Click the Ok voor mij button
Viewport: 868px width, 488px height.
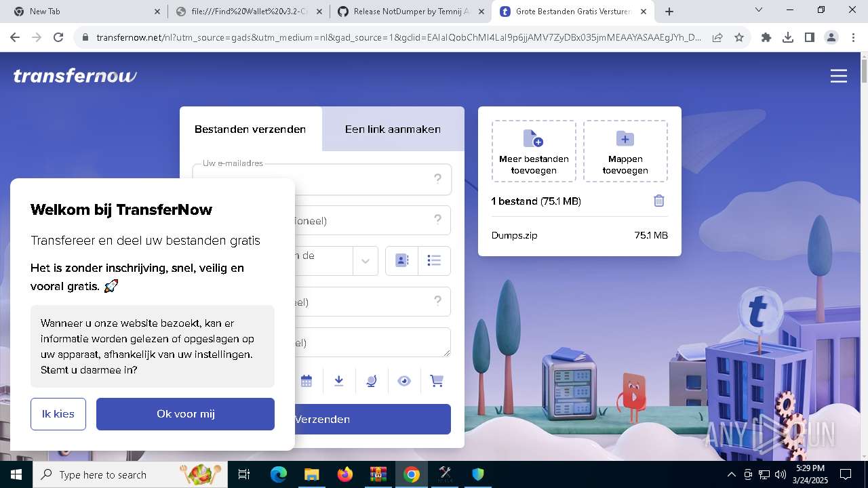[x=185, y=413]
